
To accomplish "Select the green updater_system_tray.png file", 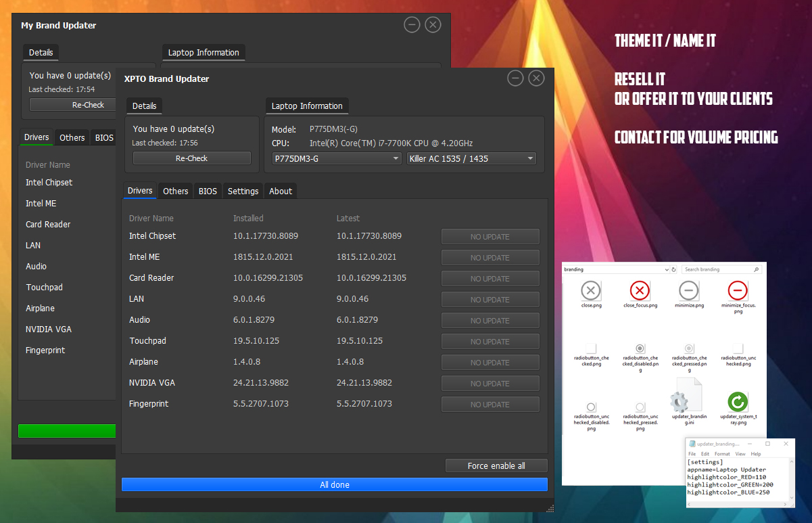I will 737,401.
